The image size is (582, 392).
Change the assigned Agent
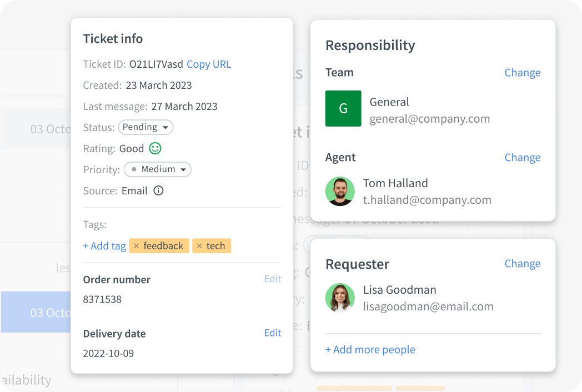(522, 158)
